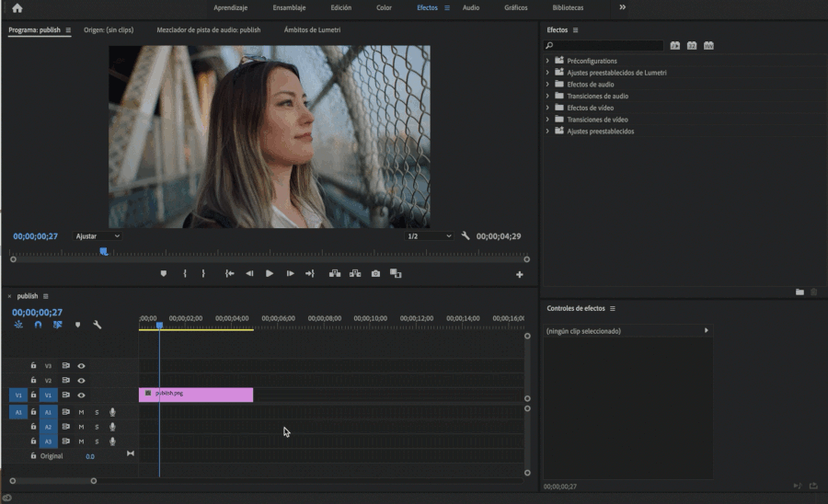This screenshot has width=828, height=504.
Task: Add a marker in the program monitor
Action: click(x=163, y=273)
